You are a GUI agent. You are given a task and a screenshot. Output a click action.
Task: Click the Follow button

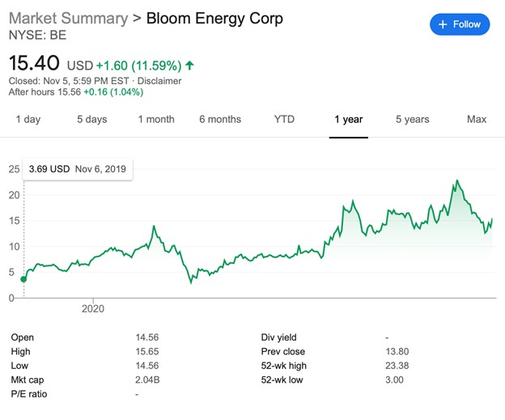(459, 24)
